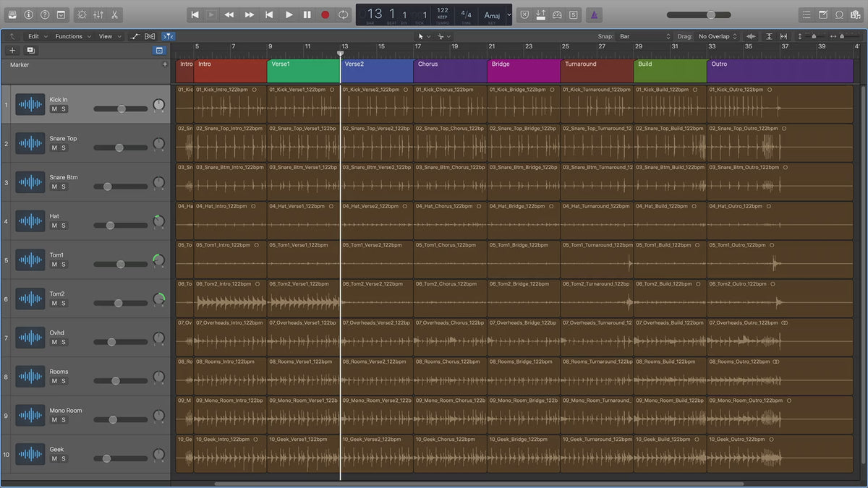The width and height of the screenshot is (868, 488).
Task: Open the Mixer
Action: pyautogui.click(x=98, y=14)
